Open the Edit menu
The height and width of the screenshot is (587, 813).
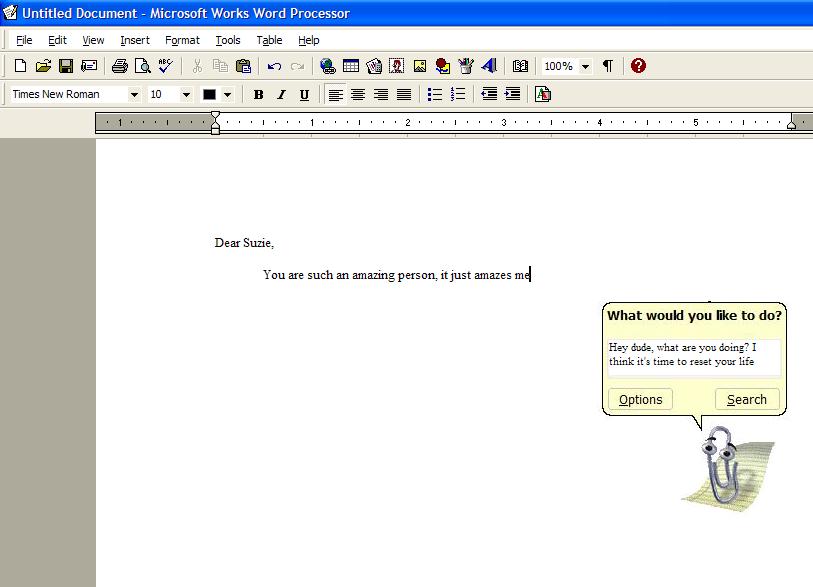point(57,40)
